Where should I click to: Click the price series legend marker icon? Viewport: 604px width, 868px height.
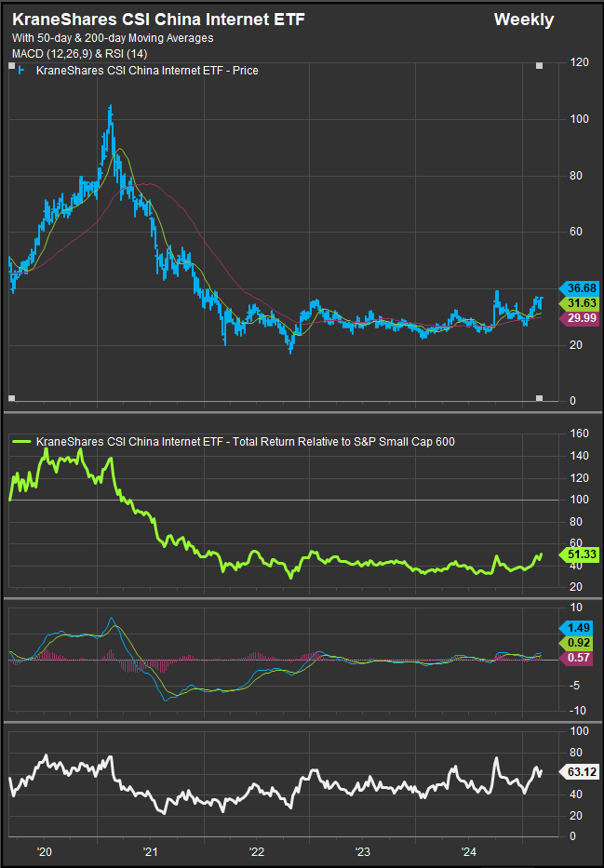21,71
